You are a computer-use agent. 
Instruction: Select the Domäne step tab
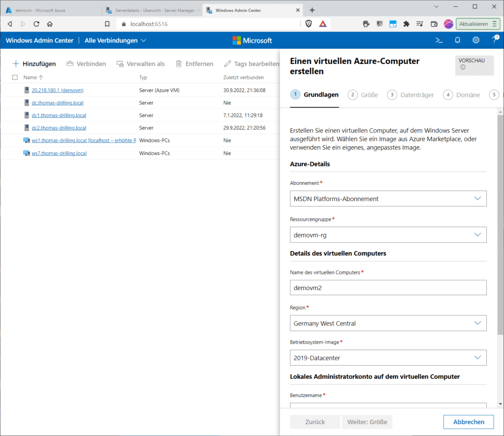tap(462, 95)
